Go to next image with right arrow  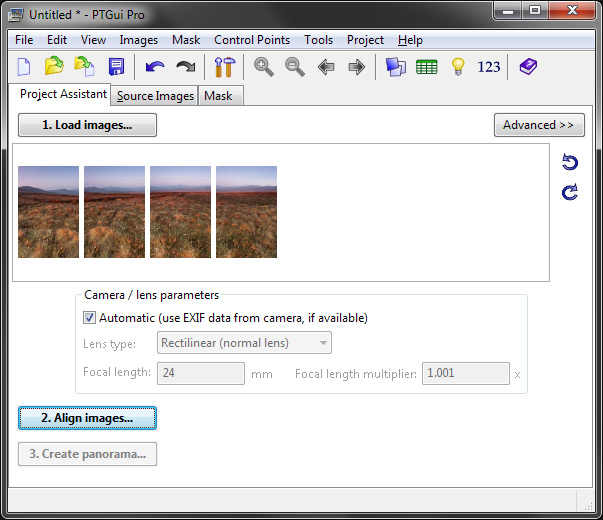click(x=356, y=67)
